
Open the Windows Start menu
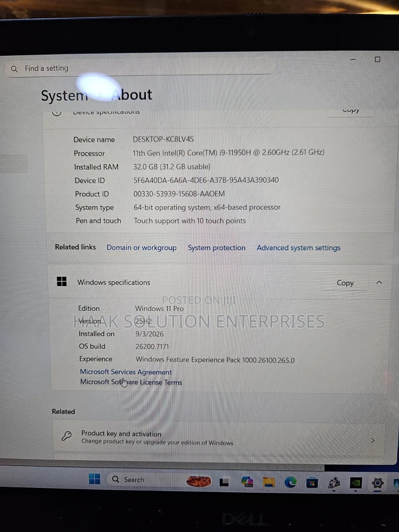(95, 479)
